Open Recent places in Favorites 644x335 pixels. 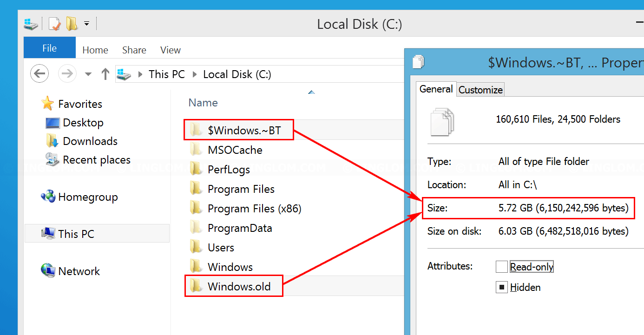[x=97, y=160]
